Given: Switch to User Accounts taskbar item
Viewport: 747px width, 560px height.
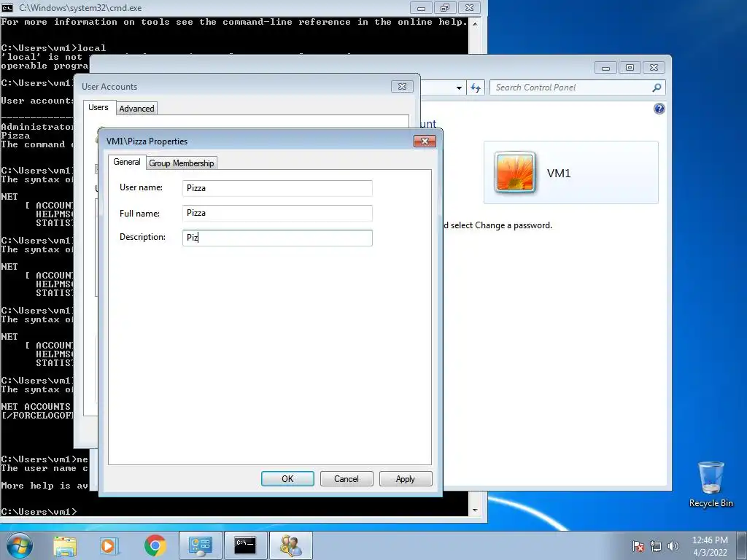Looking at the screenshot, I should click(x=290, y=545).
